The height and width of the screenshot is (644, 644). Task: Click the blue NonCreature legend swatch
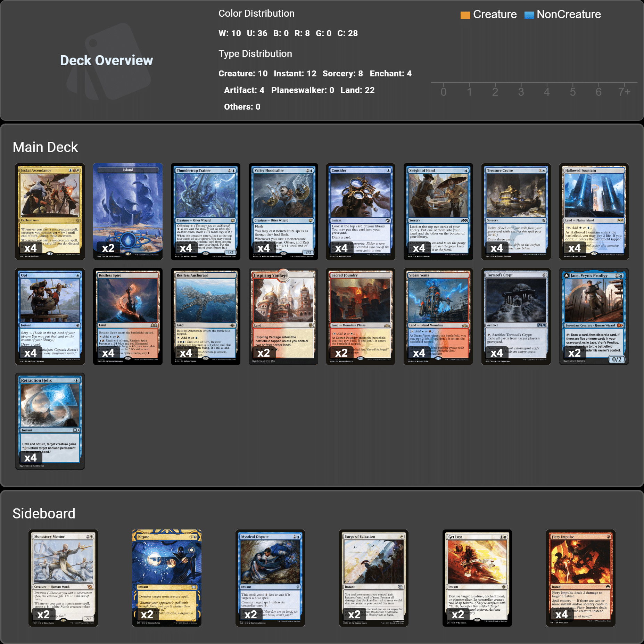pos(529,15)
